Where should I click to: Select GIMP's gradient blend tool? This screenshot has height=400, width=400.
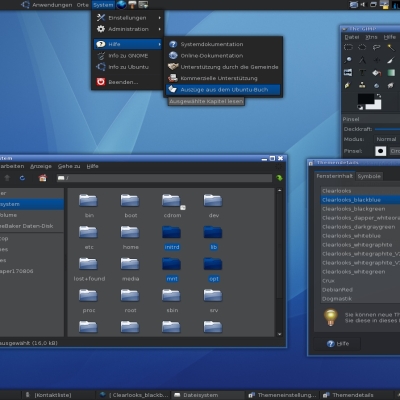391,72
